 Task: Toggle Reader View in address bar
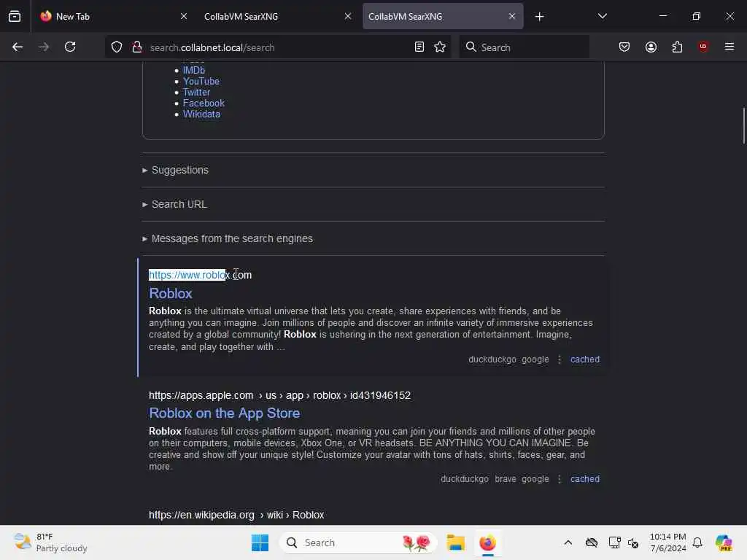[x=419, y=47]
